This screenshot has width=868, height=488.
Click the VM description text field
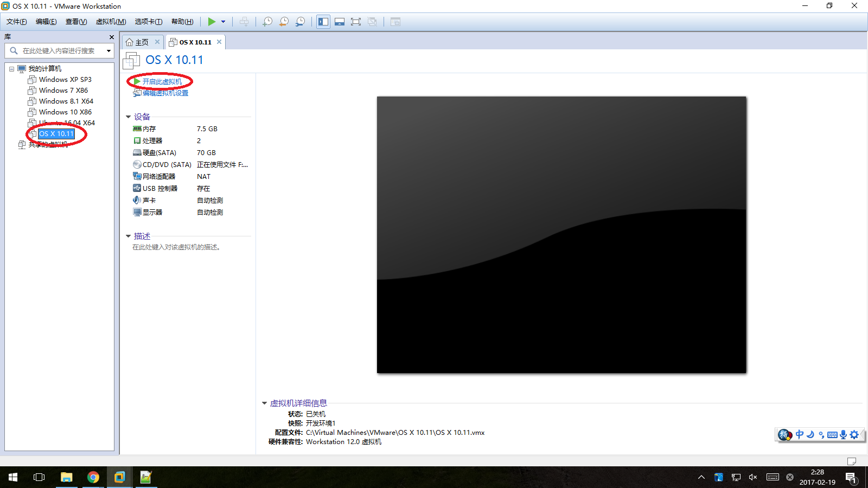176,247
